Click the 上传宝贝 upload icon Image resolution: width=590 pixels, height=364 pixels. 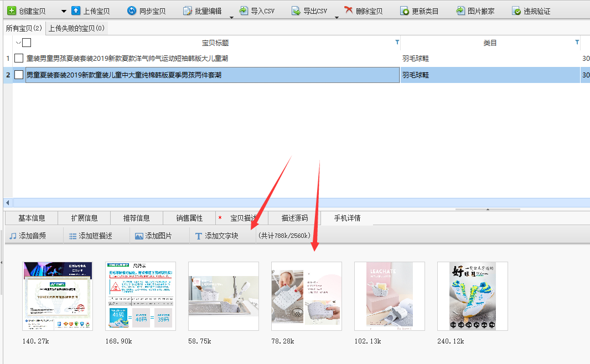click(x=76, y=11)
